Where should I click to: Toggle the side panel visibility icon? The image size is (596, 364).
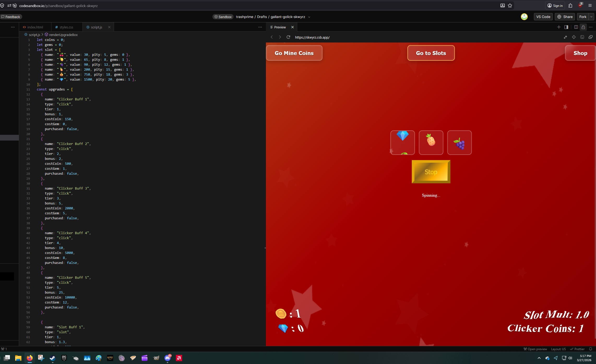click(566, 27)
